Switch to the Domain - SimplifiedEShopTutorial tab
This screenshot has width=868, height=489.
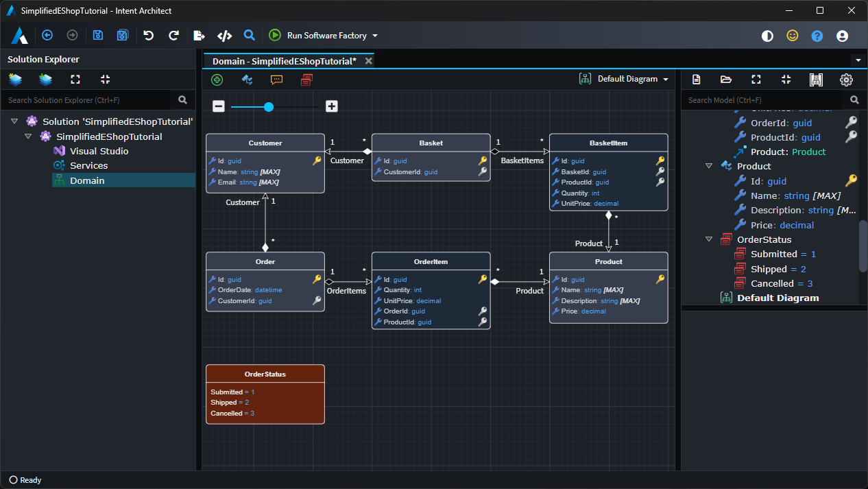coord(284,61)
